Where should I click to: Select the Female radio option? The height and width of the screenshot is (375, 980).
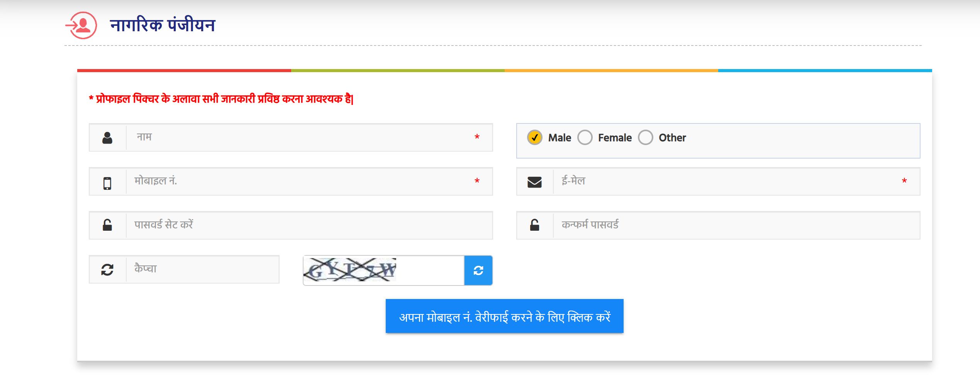[x=585, y=137]
